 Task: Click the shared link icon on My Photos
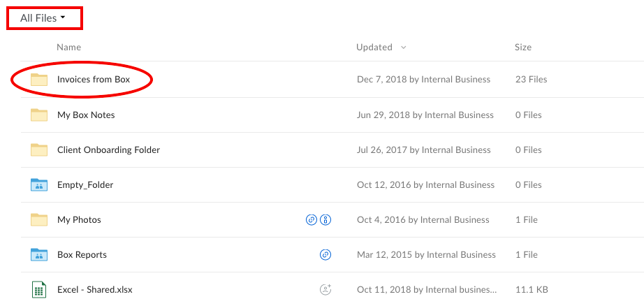(x=312, y=220)
